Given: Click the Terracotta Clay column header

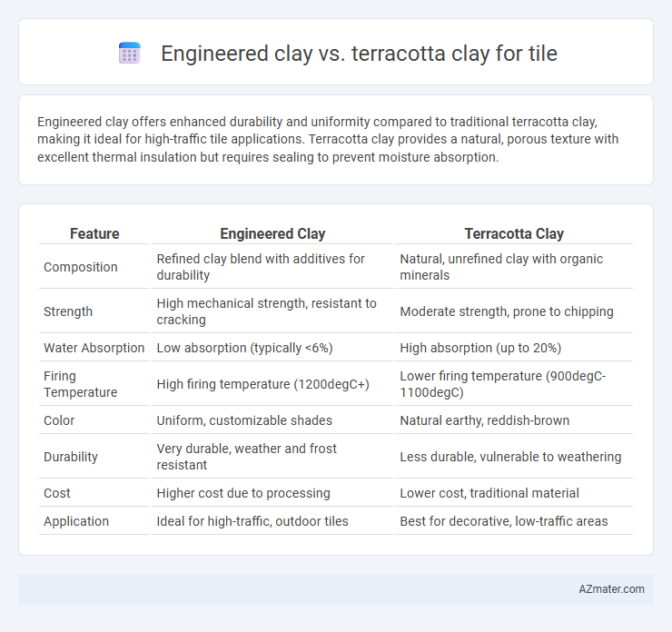Looking at the screenshot, I should [514, 233].
